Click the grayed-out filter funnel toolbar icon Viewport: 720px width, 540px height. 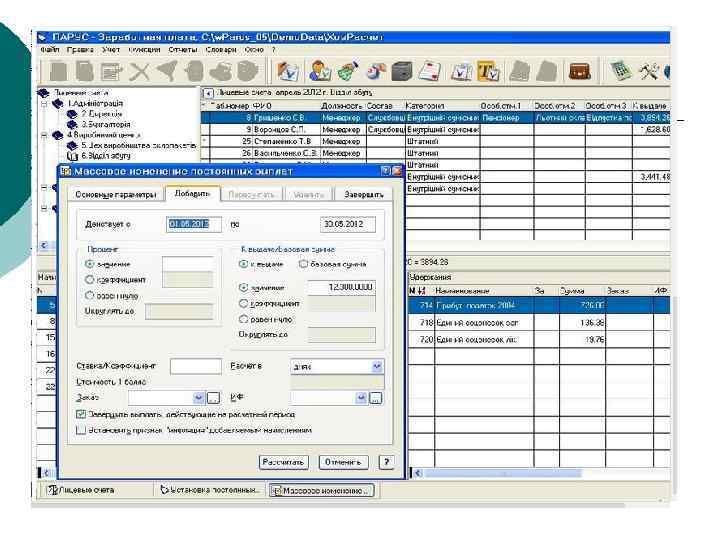(x=167, y=71)
